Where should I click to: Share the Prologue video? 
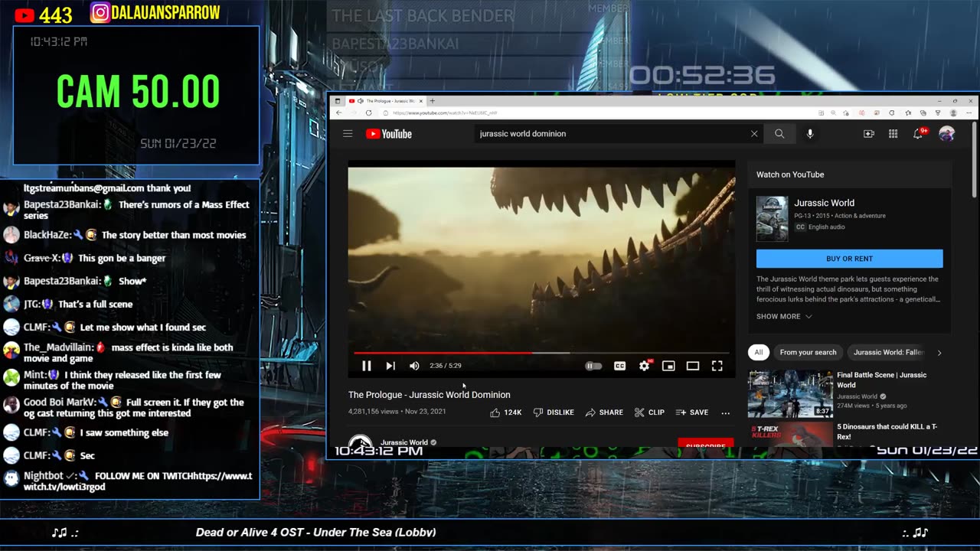coord(604,412)
